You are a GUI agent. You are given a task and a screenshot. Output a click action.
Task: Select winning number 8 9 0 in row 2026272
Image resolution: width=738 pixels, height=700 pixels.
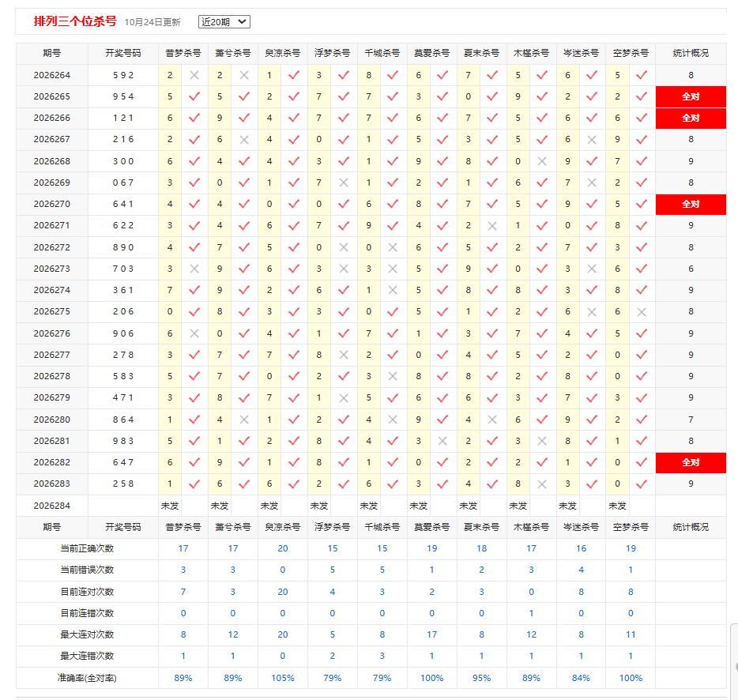123,247
